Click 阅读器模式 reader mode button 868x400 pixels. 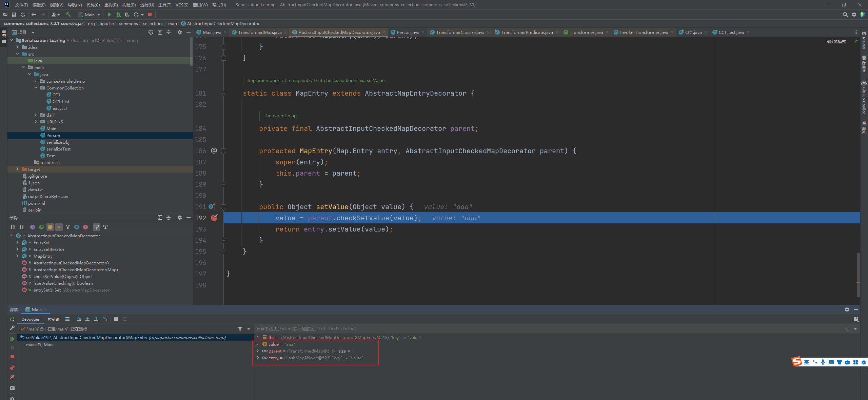pos(836,41)
